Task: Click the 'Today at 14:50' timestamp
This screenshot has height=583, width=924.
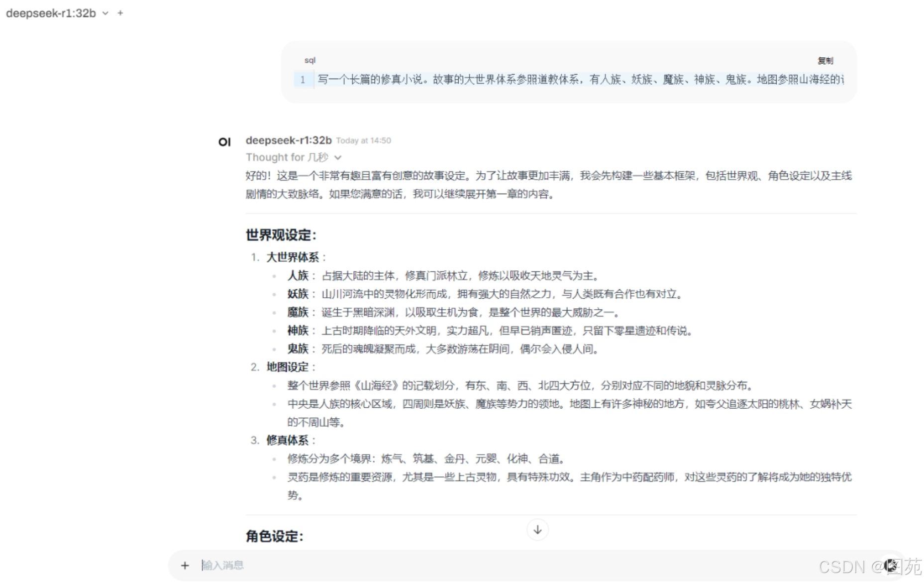Action: (x=364, y=140)
